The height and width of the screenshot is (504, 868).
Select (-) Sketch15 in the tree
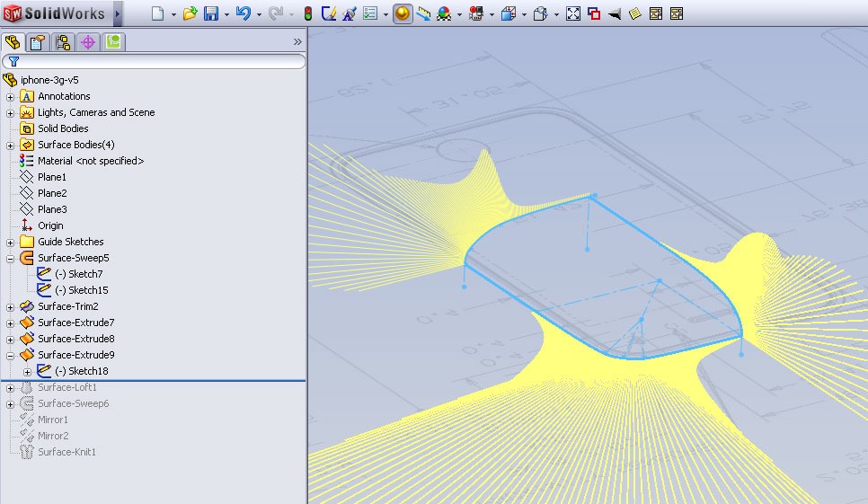82,290
